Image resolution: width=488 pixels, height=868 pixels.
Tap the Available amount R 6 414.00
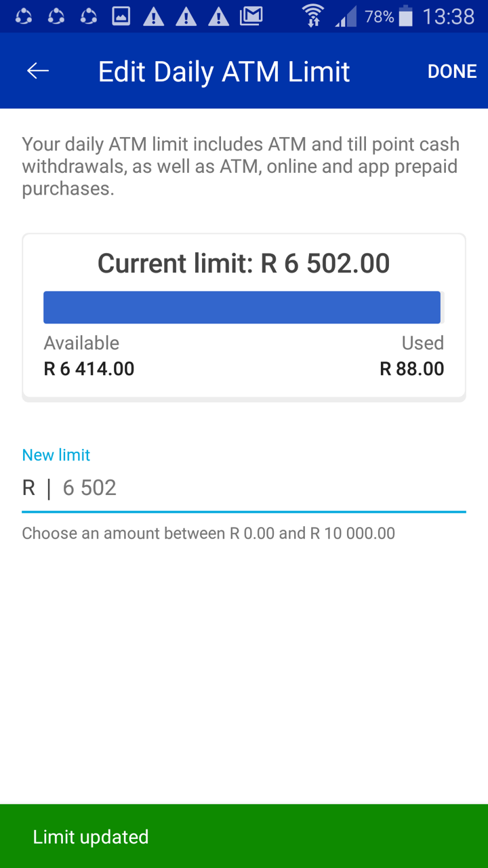[89, 369]
